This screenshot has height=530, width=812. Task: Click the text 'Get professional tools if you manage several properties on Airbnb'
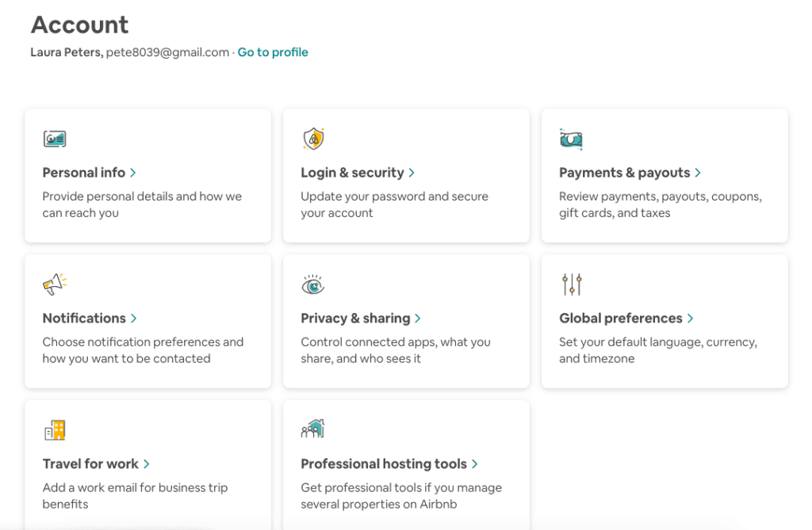pos(401,495)
